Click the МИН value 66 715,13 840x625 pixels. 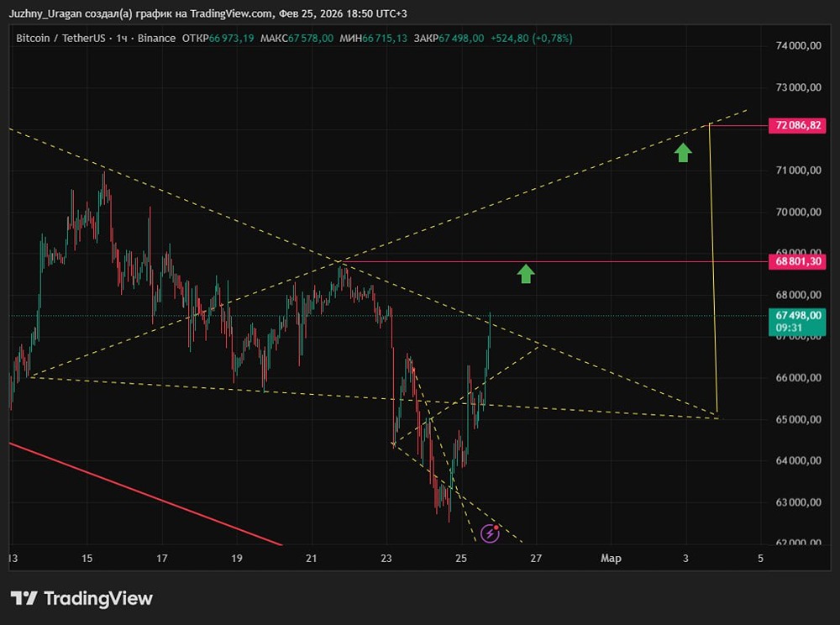pyautogui.click(x=385, y=38)
